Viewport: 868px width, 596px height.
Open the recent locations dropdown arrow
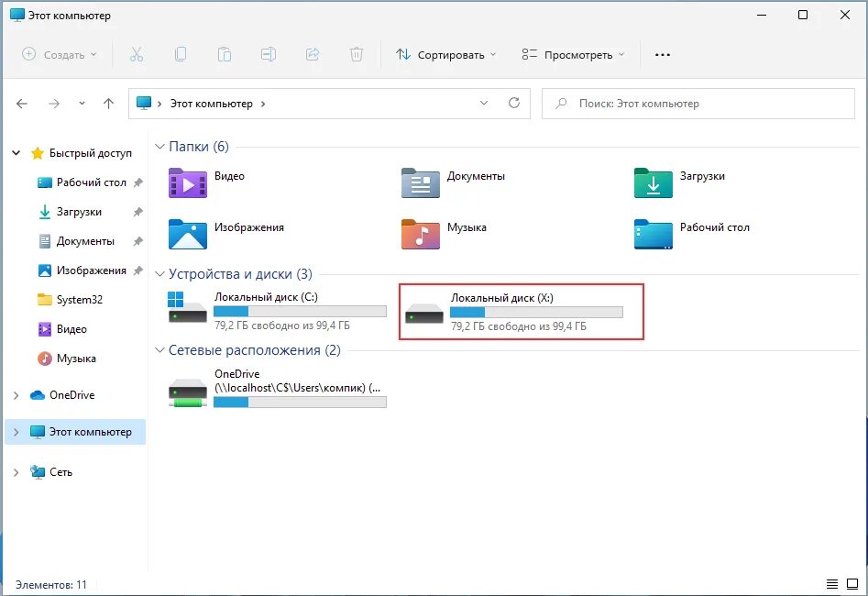[x=82, y=104]
